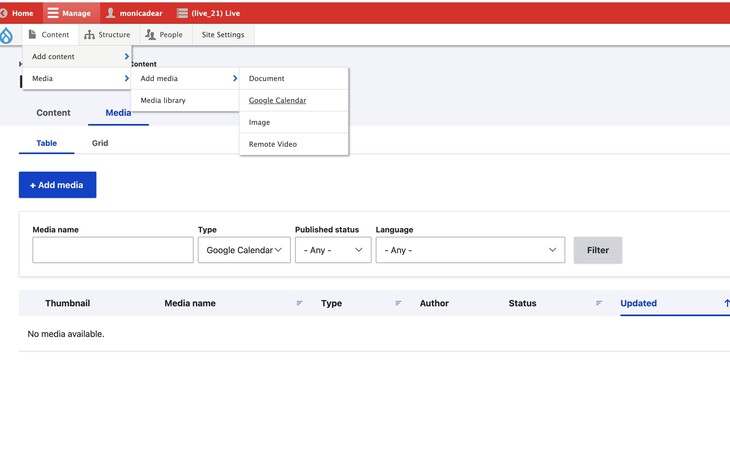Sort table by Status column icon
This screenshot has width=730, height=467.
[x=599, y=303]
